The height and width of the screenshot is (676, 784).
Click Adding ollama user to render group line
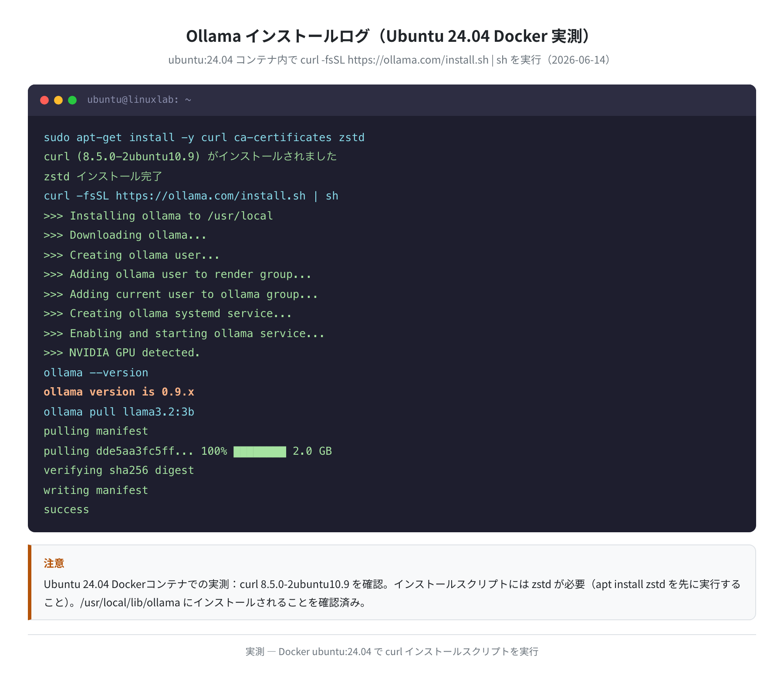click(177, 274)
